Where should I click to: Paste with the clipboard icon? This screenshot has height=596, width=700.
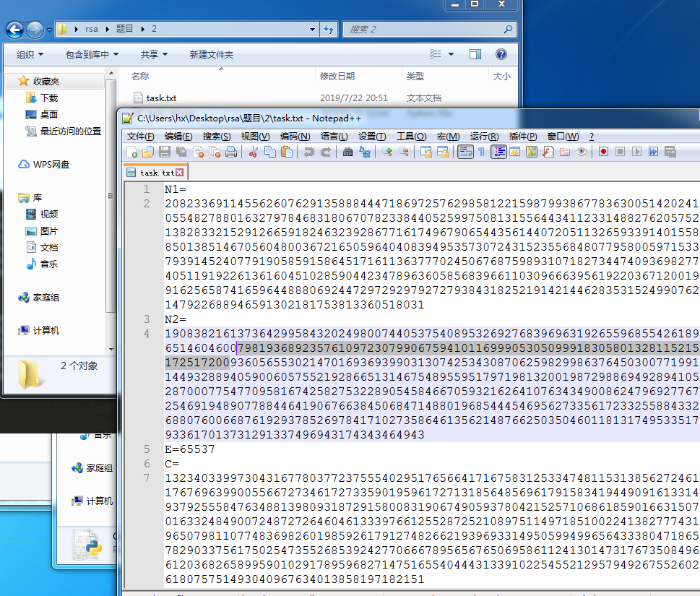(x=287, y=152)
